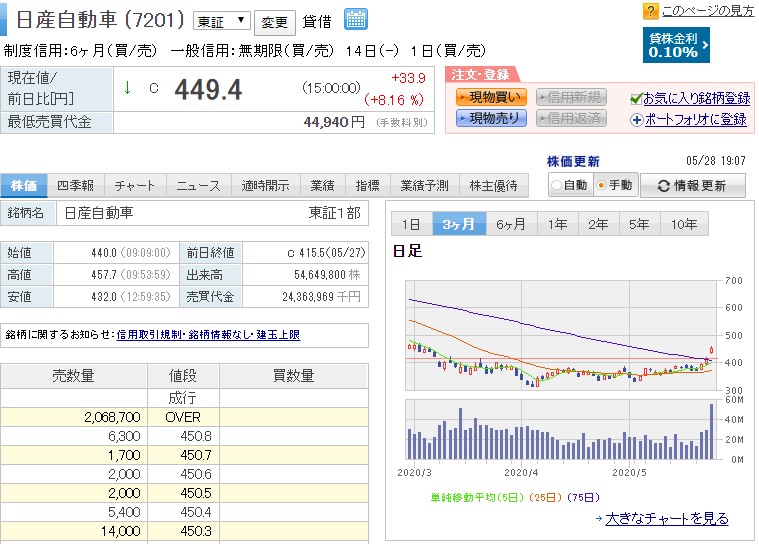
Task: Select the 自動 price update radio button
Action: 557,185
